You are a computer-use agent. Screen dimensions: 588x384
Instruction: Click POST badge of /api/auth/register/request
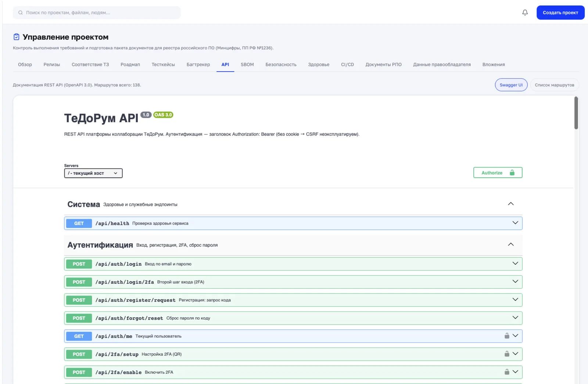coord(79,300)
